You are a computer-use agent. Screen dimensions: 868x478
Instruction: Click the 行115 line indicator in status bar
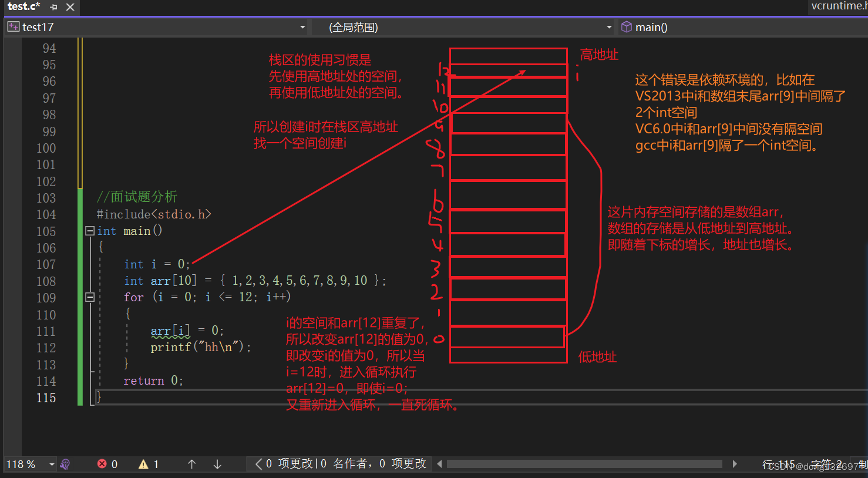778,464
